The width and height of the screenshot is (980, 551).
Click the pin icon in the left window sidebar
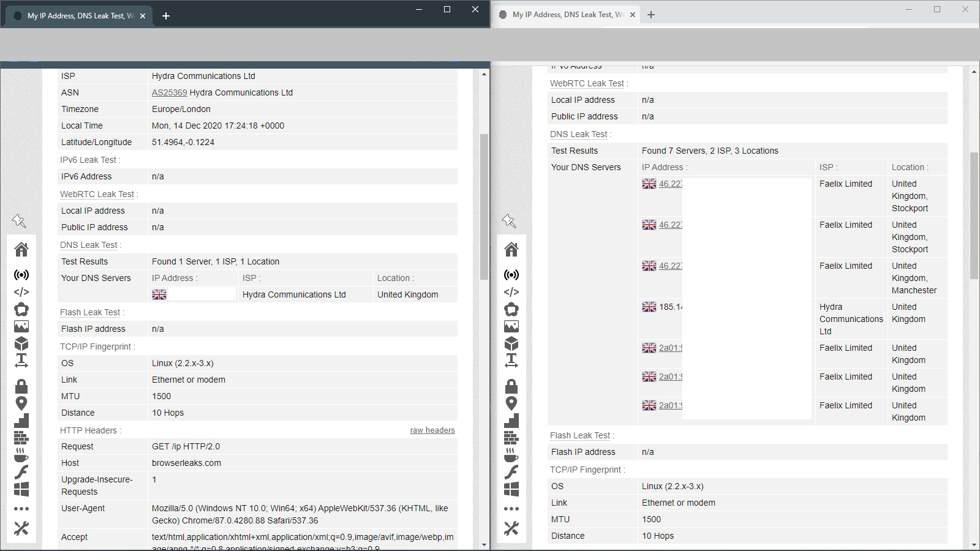(x=19, y=220)
